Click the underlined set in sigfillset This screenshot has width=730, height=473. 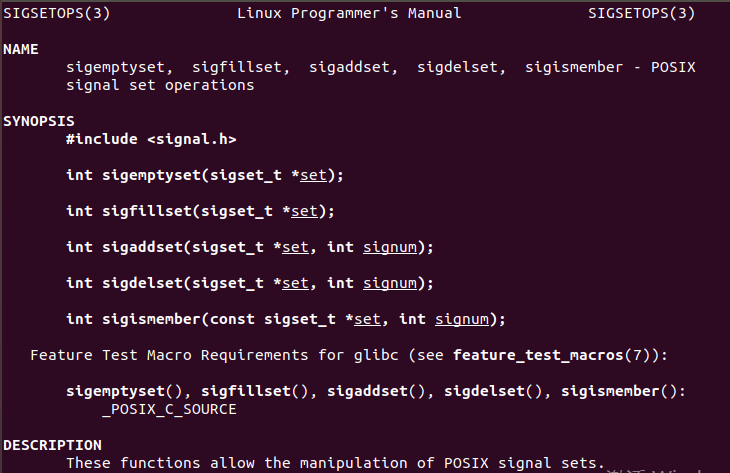click(x=304, y=211)
